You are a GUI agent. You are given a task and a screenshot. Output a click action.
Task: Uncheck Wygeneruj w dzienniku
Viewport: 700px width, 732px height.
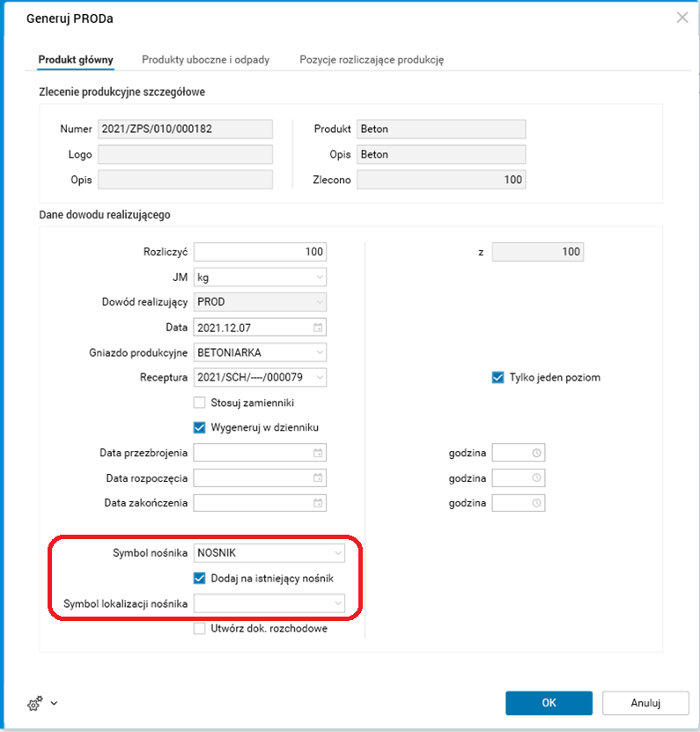pos(200,427)
